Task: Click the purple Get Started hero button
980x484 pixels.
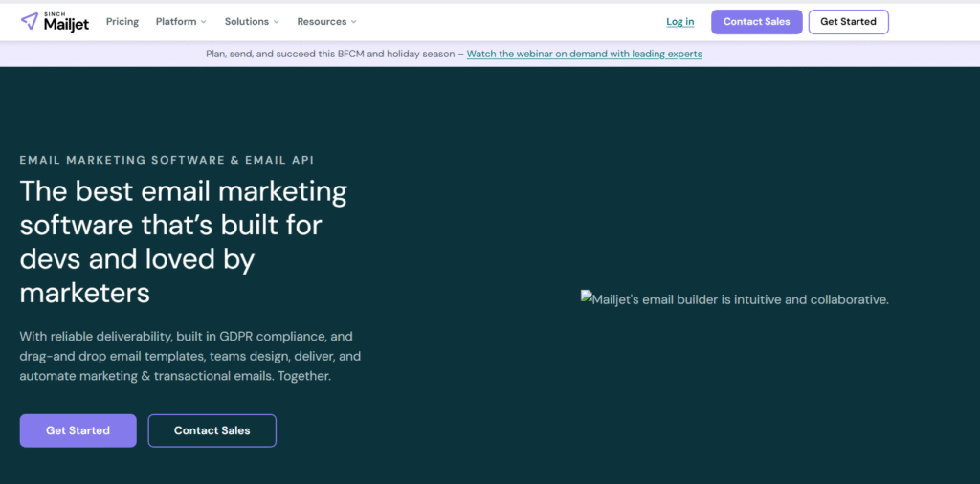Action: [78, 430]
